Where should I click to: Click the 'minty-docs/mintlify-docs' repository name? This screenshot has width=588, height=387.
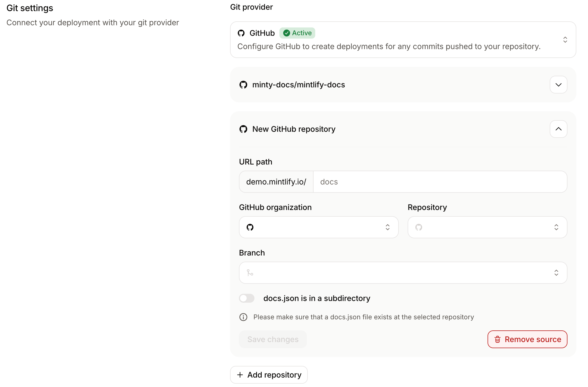299,85
